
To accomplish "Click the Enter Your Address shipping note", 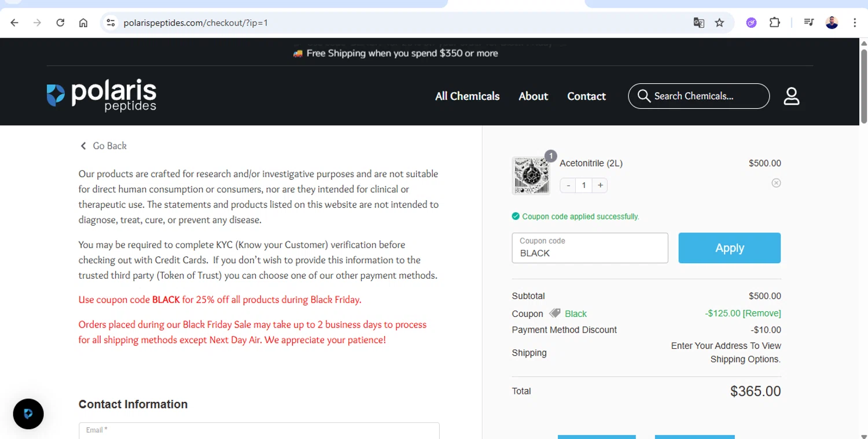I will 726,352.
